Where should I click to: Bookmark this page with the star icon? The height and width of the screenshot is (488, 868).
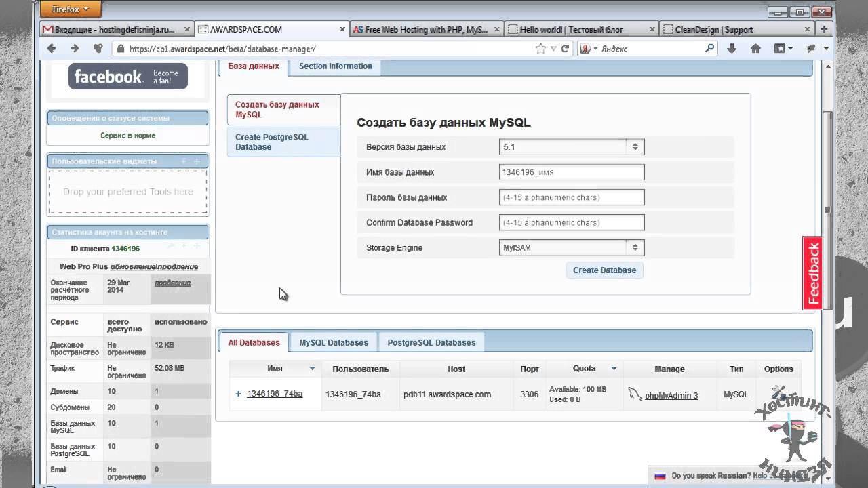pos(540,49)
